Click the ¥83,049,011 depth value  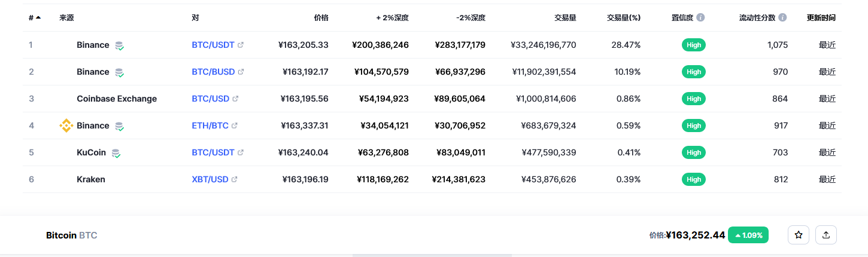[460, 152]
